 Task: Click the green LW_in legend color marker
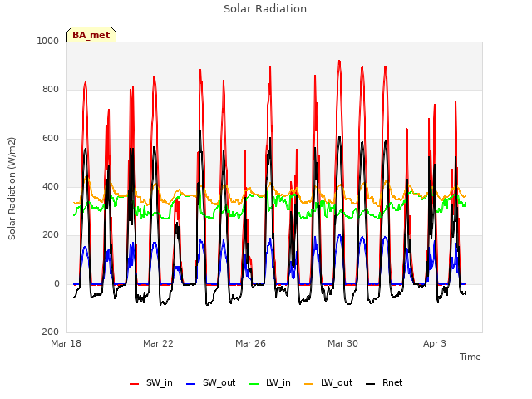coord(254,384)
